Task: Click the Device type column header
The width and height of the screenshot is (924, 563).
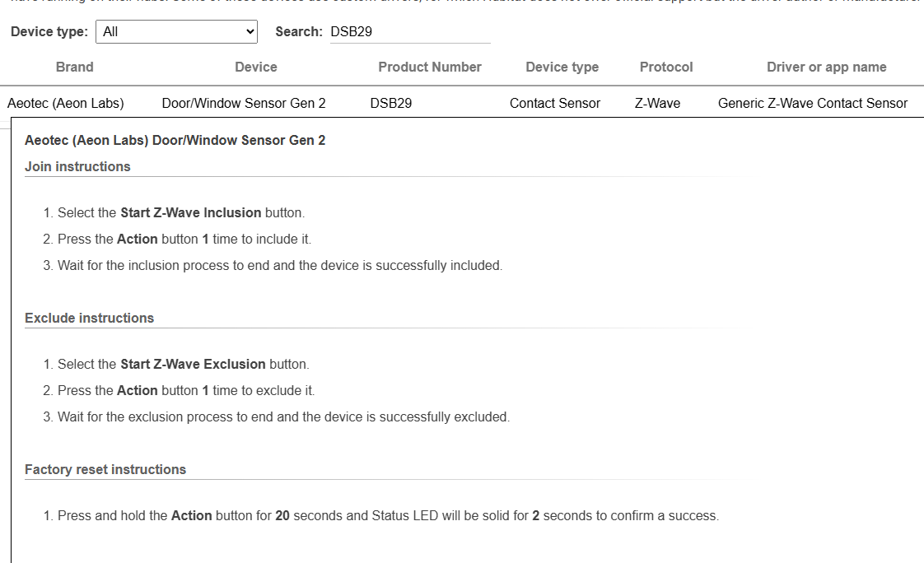Action: [562, 67]
